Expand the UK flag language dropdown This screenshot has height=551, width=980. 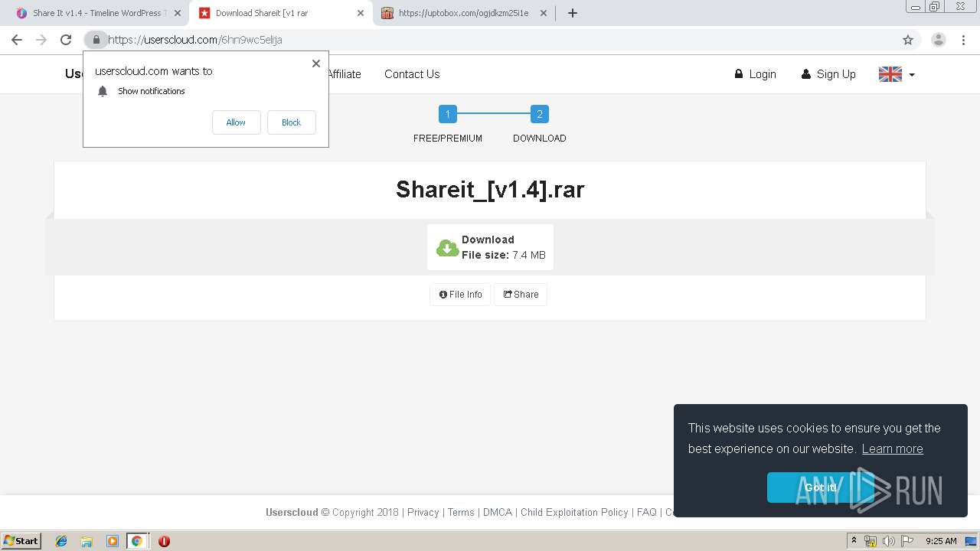[x=897, y=74]
